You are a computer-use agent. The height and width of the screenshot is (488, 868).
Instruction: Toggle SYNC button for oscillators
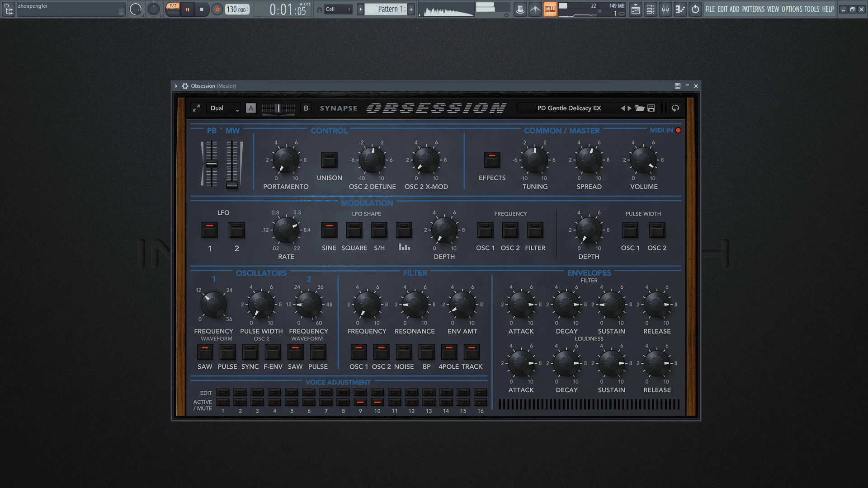250,352
